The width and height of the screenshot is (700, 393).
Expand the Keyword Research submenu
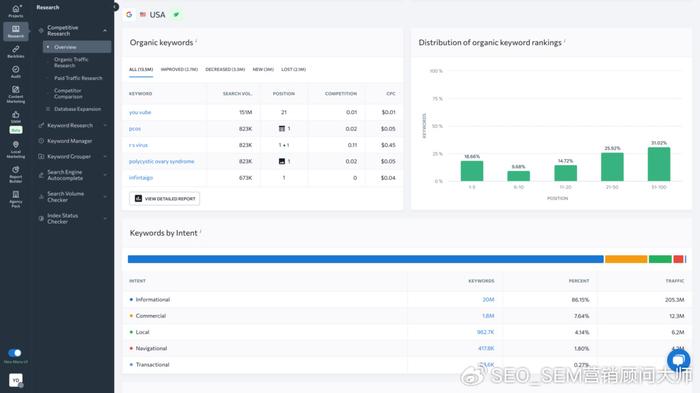[x=105, y=125]
